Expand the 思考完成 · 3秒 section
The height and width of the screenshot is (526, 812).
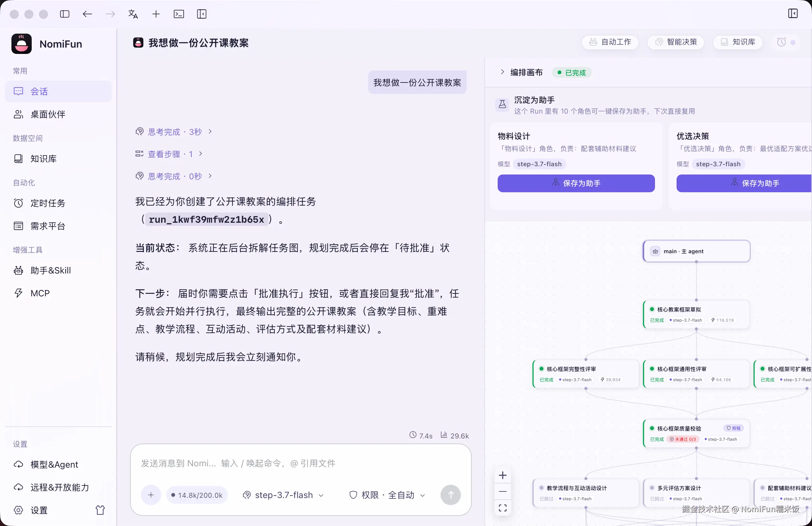174,132
